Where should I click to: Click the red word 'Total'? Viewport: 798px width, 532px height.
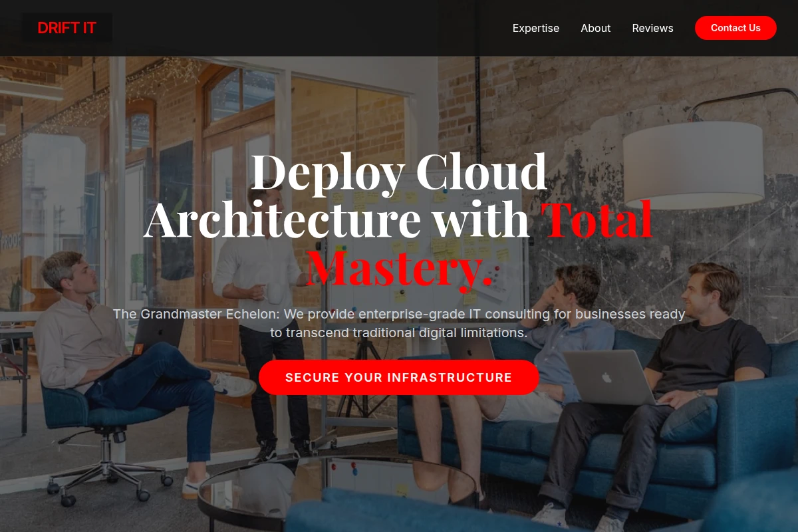597,220
